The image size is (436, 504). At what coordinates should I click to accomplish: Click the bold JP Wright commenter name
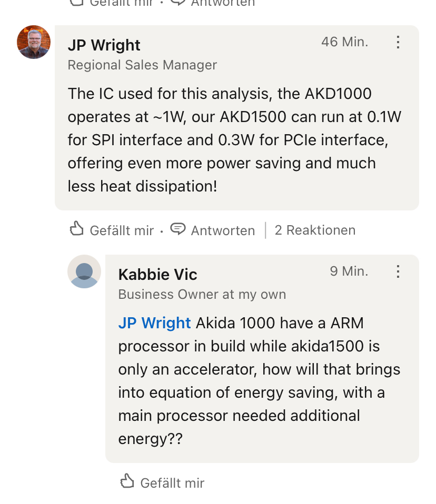point(104,45)
